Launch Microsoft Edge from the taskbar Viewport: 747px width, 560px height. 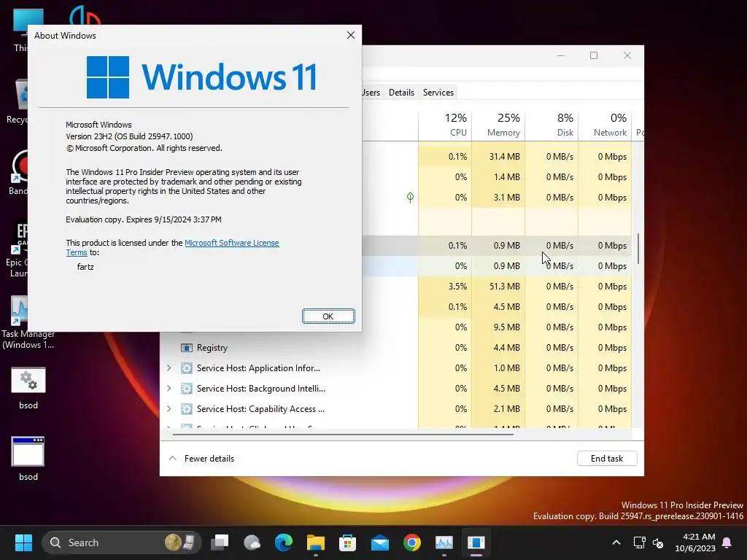pyautogui.click(x=284, y=542)
